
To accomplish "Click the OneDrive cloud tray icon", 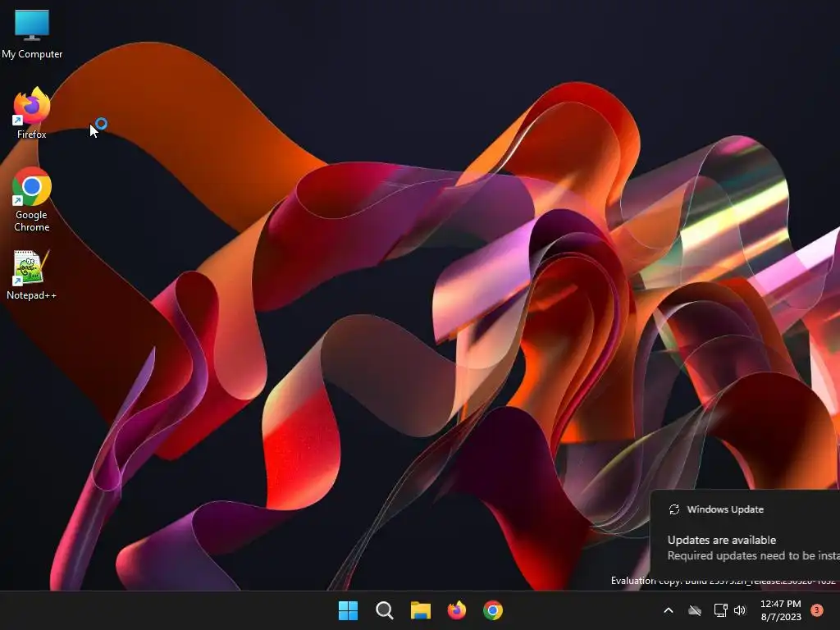I will coord(695,610).
